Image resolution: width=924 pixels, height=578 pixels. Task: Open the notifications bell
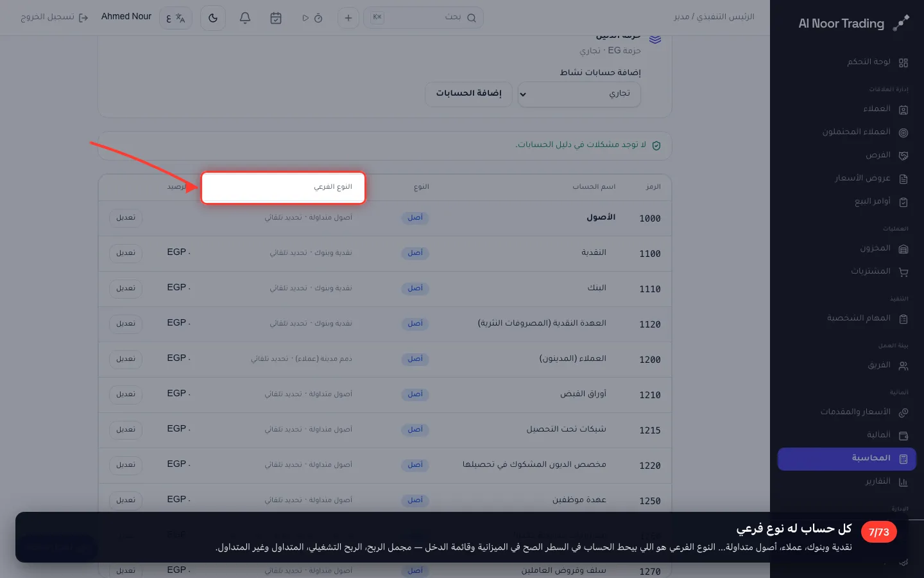[245, 18]
